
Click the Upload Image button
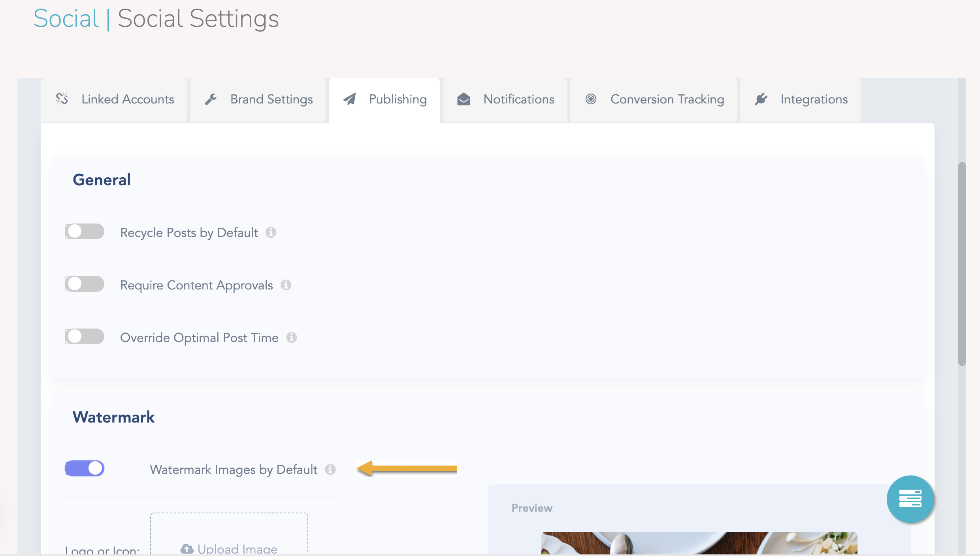[229, 548]
